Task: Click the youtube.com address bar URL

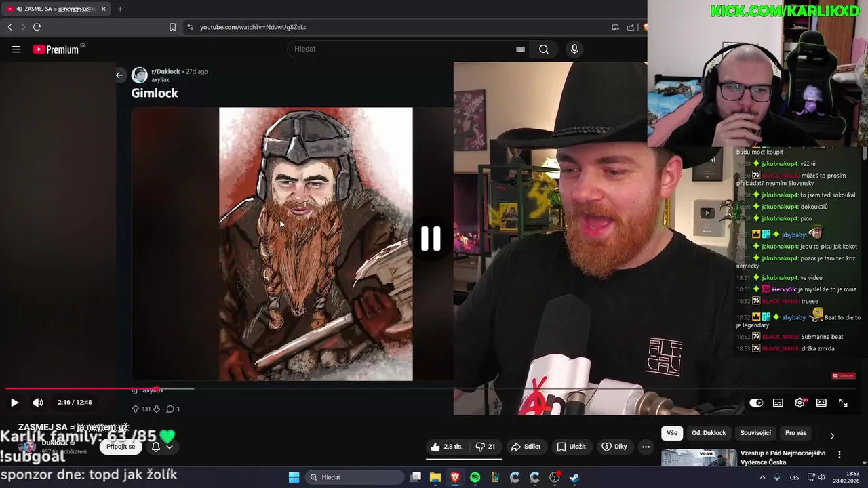Action: click(x=253, y=27)
